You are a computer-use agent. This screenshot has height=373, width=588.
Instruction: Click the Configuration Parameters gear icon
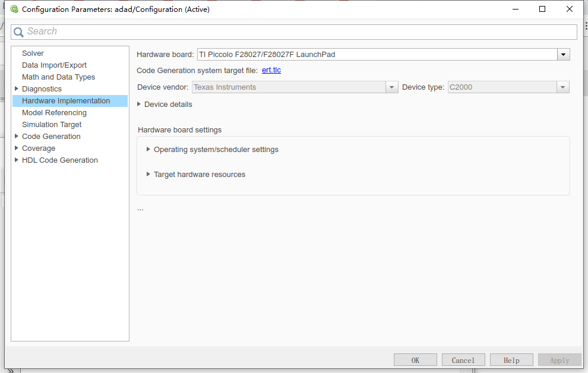click(x=14, y=9)
